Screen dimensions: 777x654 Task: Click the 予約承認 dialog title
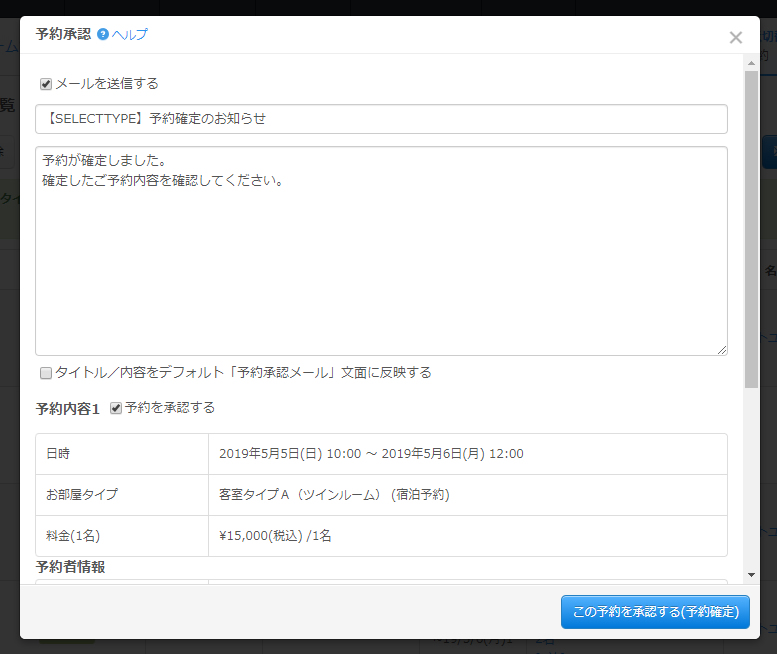62,34
